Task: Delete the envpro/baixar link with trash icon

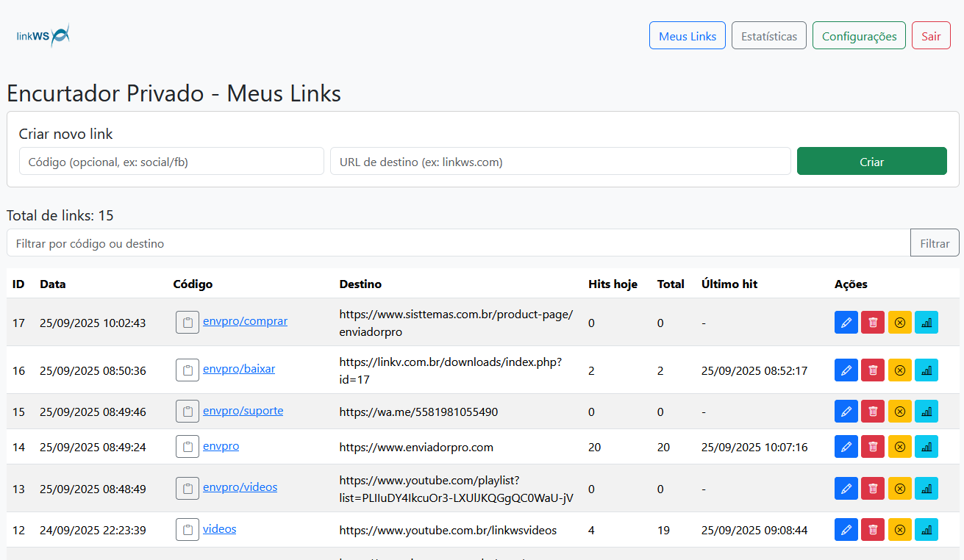Action: pos(872,370)
